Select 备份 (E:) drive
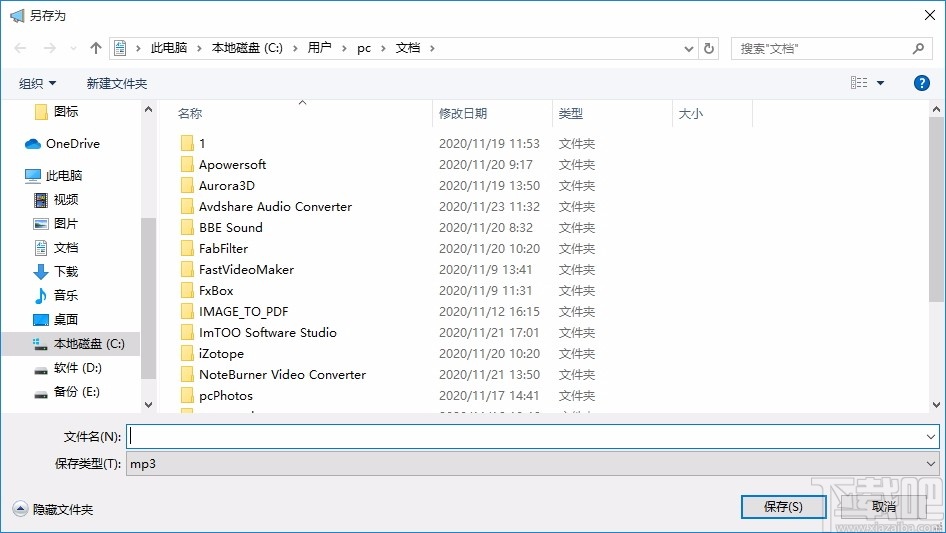Image resolution: width=946 pixels, height=533 pixels. [66, 392]
